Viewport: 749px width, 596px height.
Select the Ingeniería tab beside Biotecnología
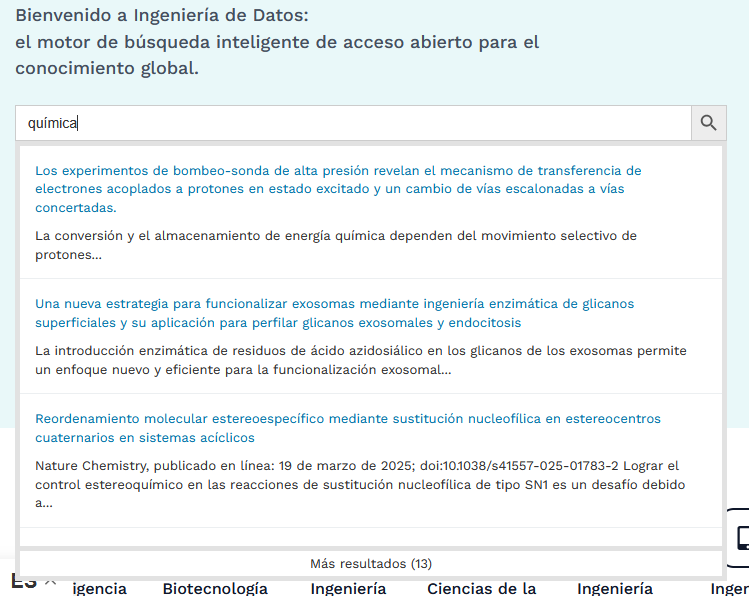[348, 588]
